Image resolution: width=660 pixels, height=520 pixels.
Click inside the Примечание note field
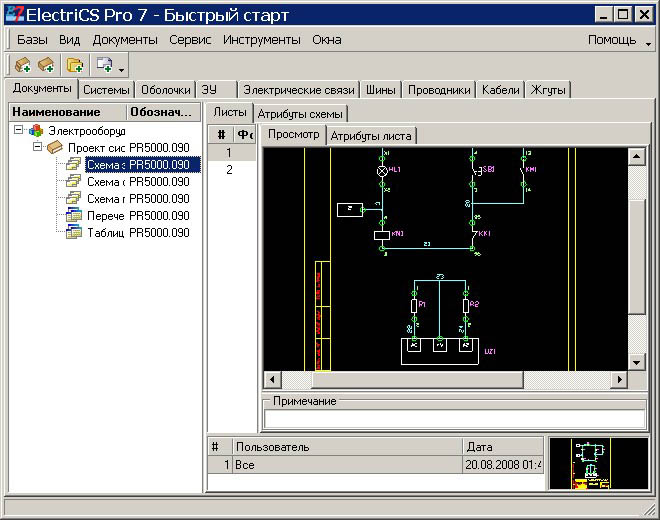click(x=454, y=418)
